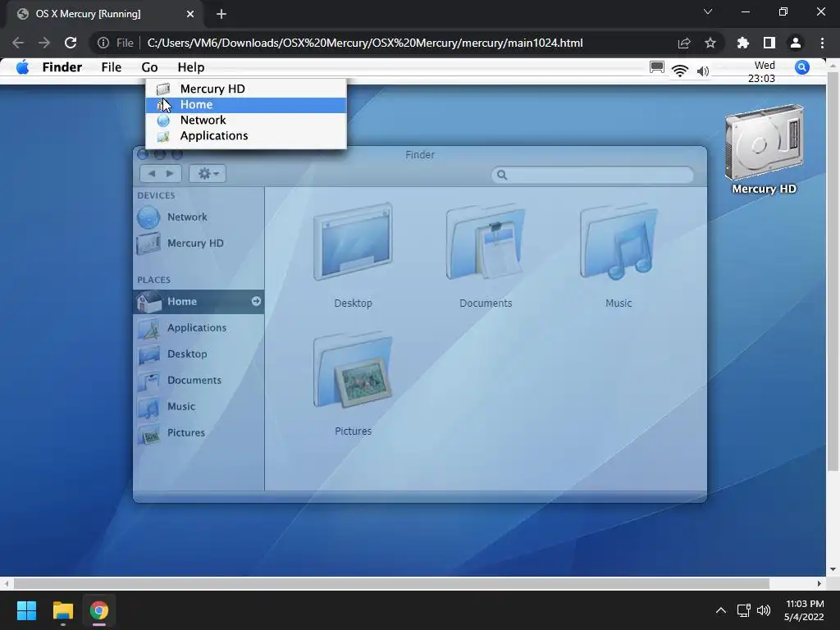Open Mercury HD drive on desktop
Image resolution: width=840 pixels, height=630 pixels.
(x=764, y=149)
